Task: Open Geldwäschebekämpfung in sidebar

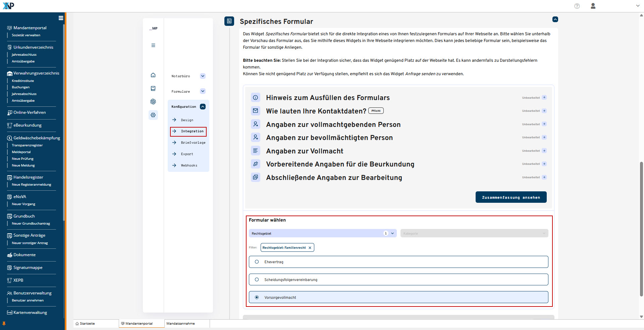Action: tap(37, 138)
